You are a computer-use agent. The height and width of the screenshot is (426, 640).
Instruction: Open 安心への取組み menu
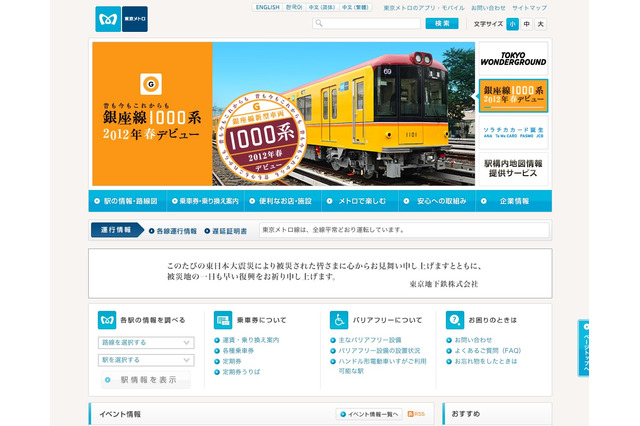click(x=437, y=201)
